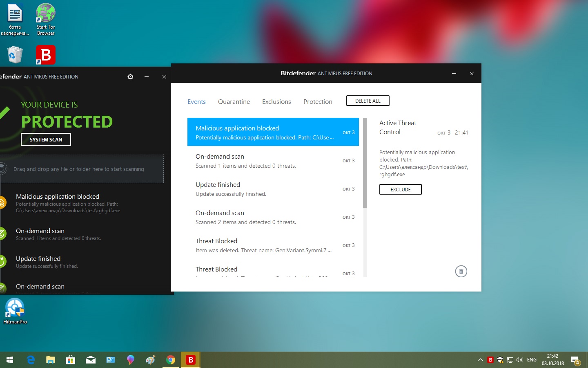Click the trash delete icon in details pane
The image size is (588, 368).
coord(461,272)
